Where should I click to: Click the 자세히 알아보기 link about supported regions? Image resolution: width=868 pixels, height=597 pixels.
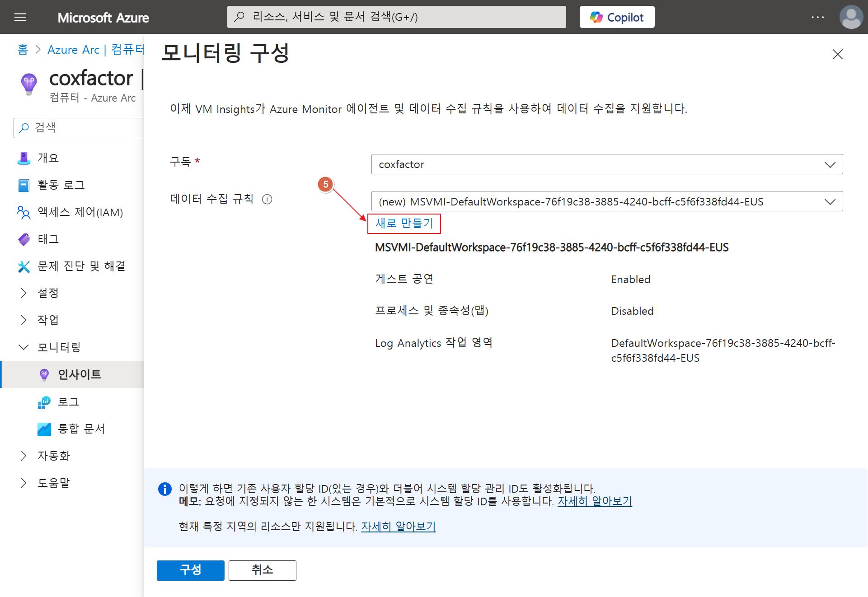coord(398,527)
